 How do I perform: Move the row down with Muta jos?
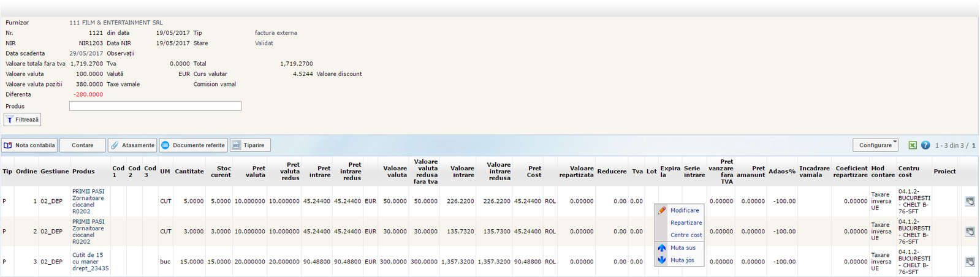click(682, 260)
